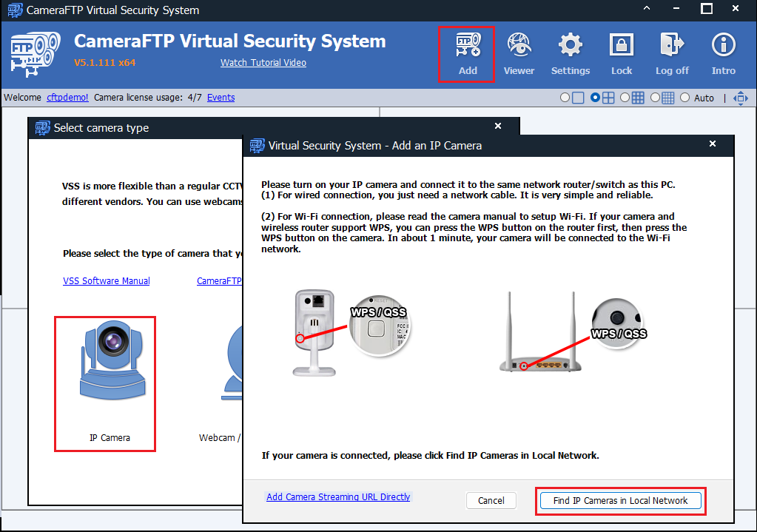Image resolution: width=757 pixels, height=532 pixels.
Task: Click Find IP Cameras in Local Network
Action: pos(620,501)
